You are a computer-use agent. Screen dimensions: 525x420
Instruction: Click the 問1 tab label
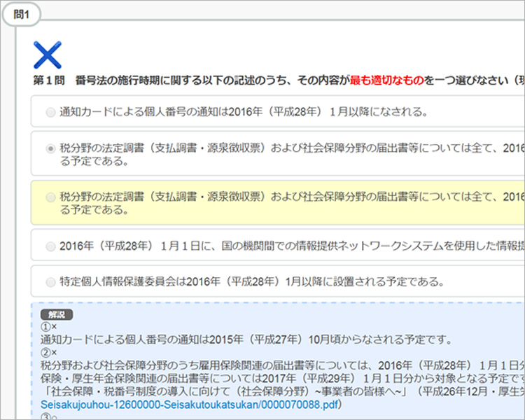click(22, 15)
